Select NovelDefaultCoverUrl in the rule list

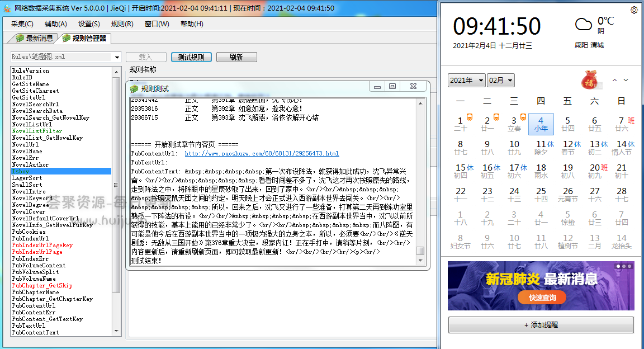tap(45, 218)
